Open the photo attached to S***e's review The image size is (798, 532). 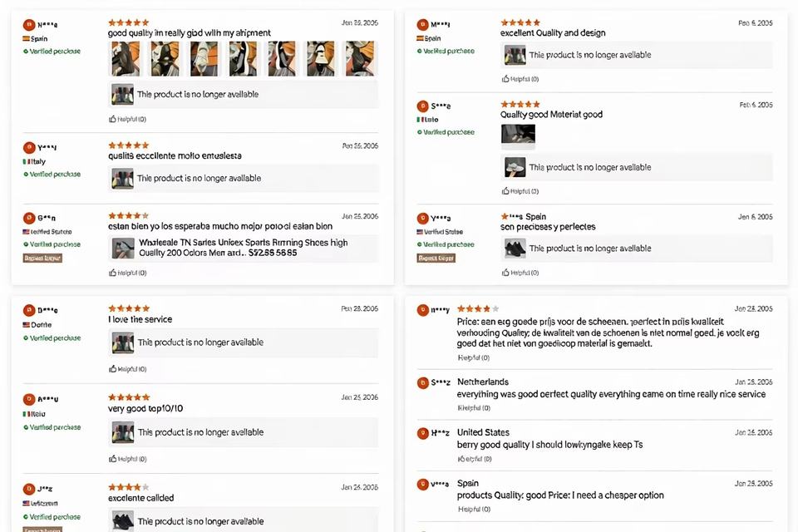coord(518,135)
